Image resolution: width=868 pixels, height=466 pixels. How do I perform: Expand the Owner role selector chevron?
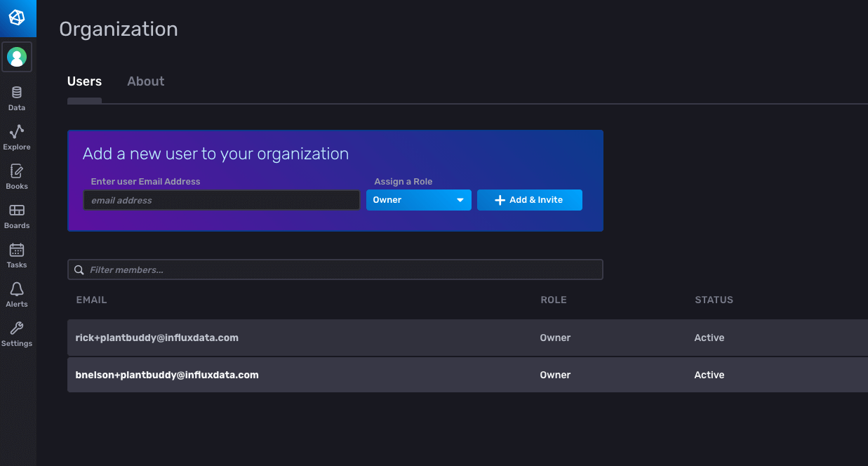coord(462,200)
